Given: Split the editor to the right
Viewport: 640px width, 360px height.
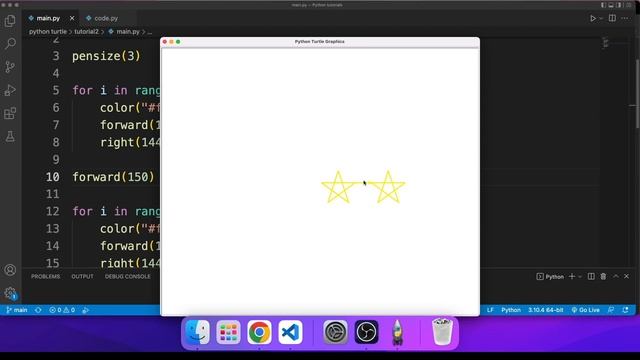Looking at the screenshot, I should point(612,18).
